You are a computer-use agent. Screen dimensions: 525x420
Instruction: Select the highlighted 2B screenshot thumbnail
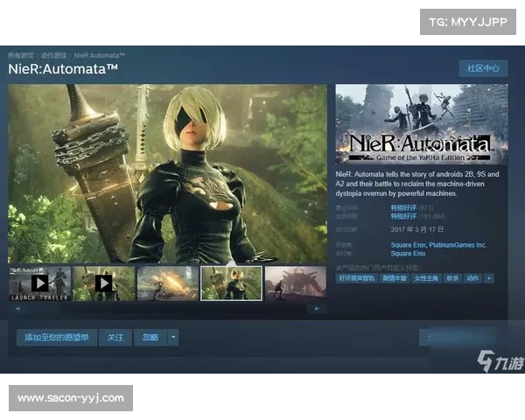231,283
